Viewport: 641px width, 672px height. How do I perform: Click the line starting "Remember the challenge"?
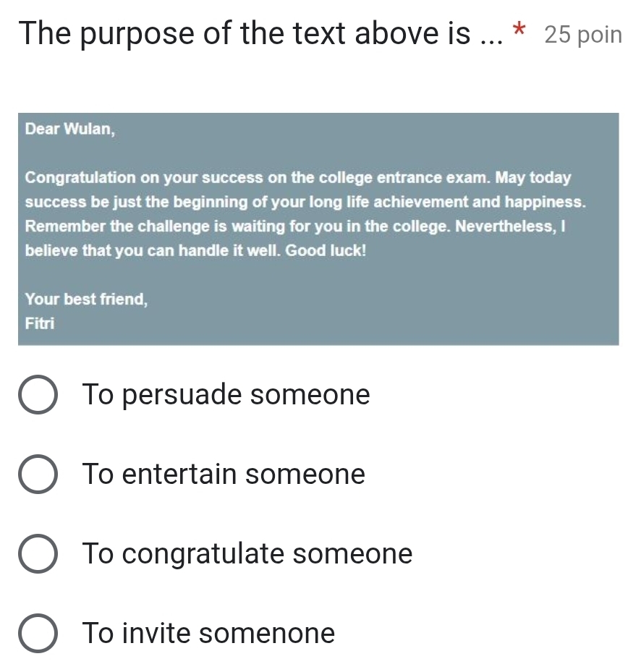[x=295, y=226]
